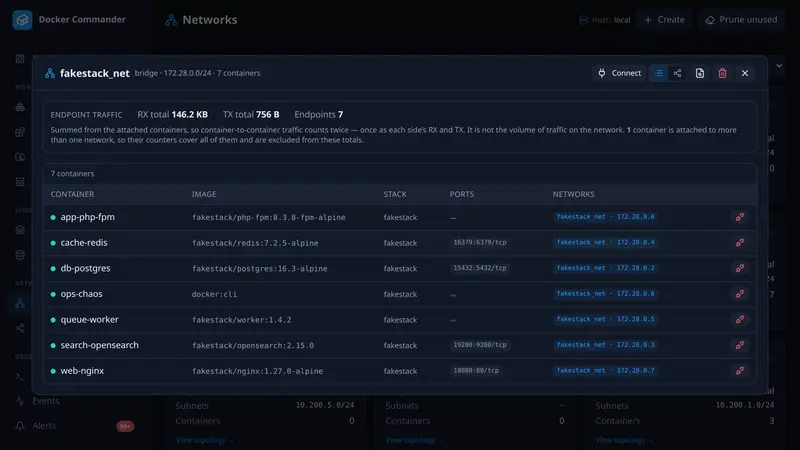Sort by the CONTAINER column header
Viewport: 800px width, 450px height.
click(72, 194)
